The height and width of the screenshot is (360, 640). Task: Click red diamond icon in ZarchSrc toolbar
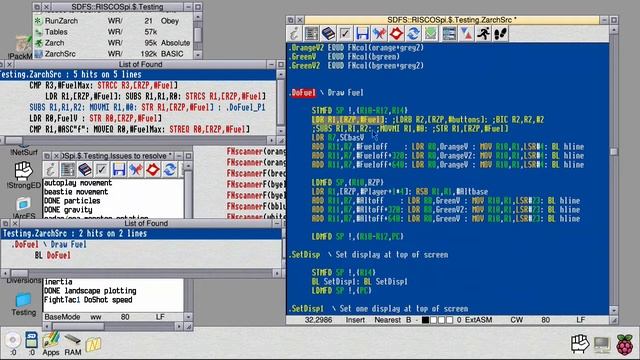point(396,33)
